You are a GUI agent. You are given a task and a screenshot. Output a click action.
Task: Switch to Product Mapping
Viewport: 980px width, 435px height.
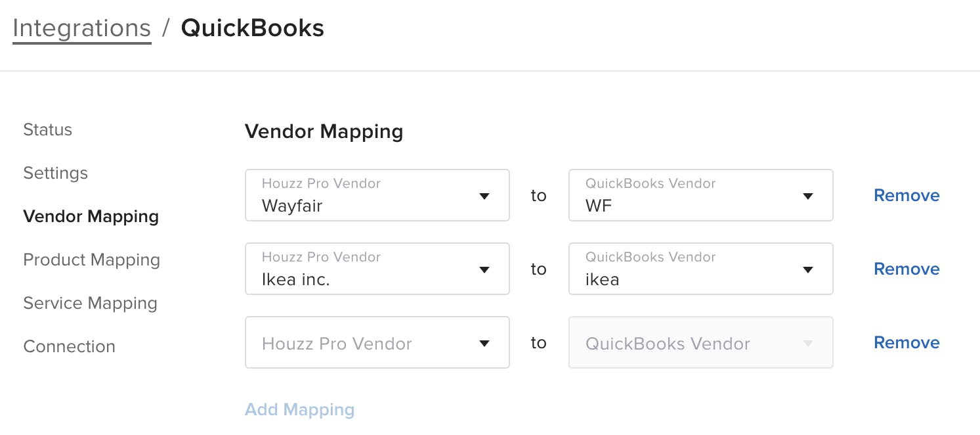coord(91,260)
